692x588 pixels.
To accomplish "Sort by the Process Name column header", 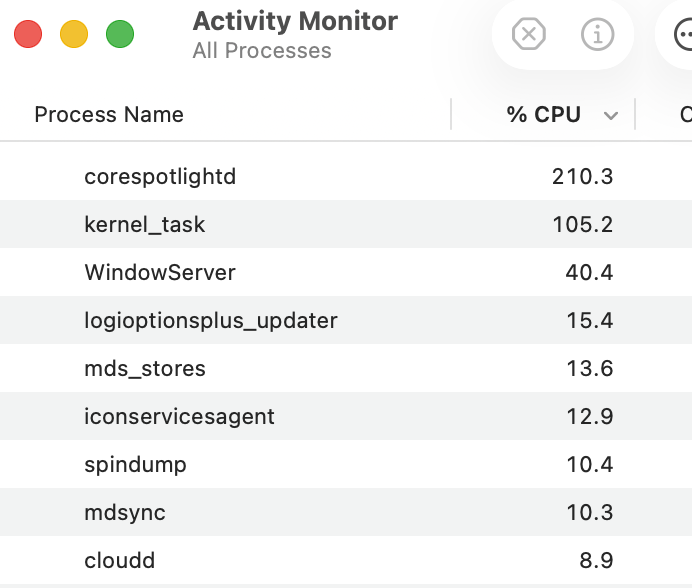I will (109, 115).
